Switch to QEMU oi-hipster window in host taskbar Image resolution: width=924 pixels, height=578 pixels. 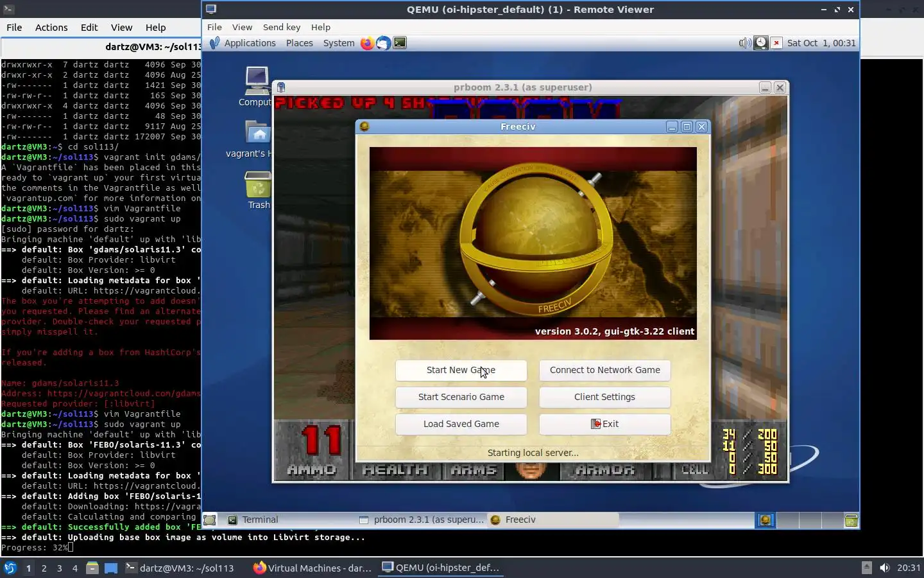(x=441, y=568)
